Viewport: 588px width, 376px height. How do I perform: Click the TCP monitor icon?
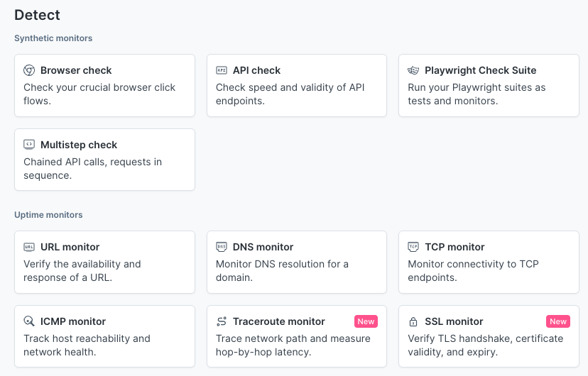pos(413,247)
